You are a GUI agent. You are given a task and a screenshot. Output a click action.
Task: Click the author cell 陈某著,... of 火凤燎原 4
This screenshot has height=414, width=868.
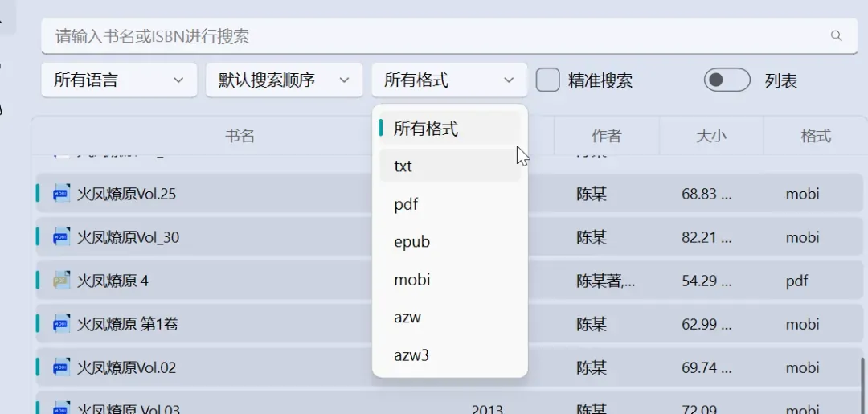(606, 281)
